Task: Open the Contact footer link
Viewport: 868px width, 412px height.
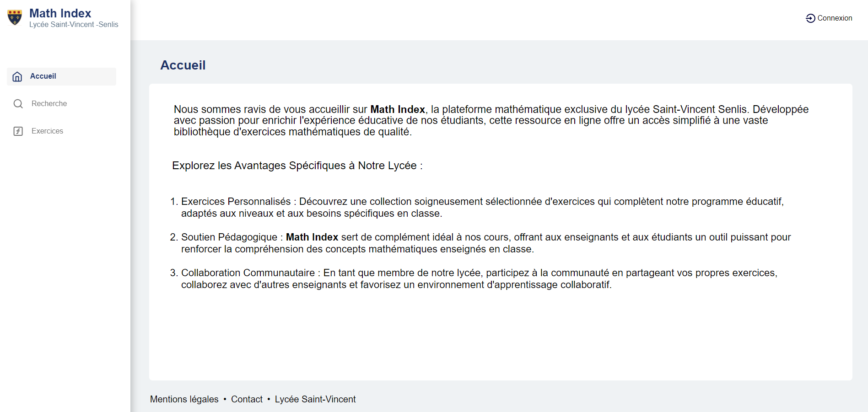Action: click(247, 399)
